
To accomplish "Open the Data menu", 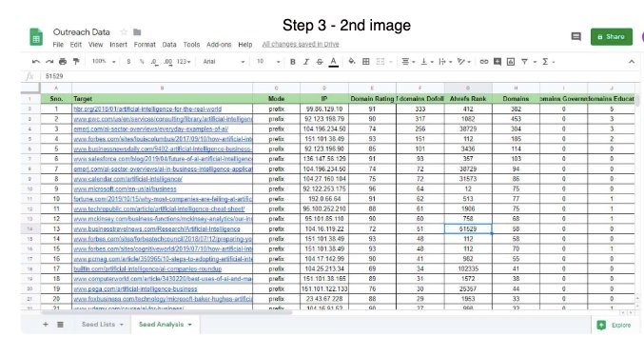I will (x=169, y=45).
